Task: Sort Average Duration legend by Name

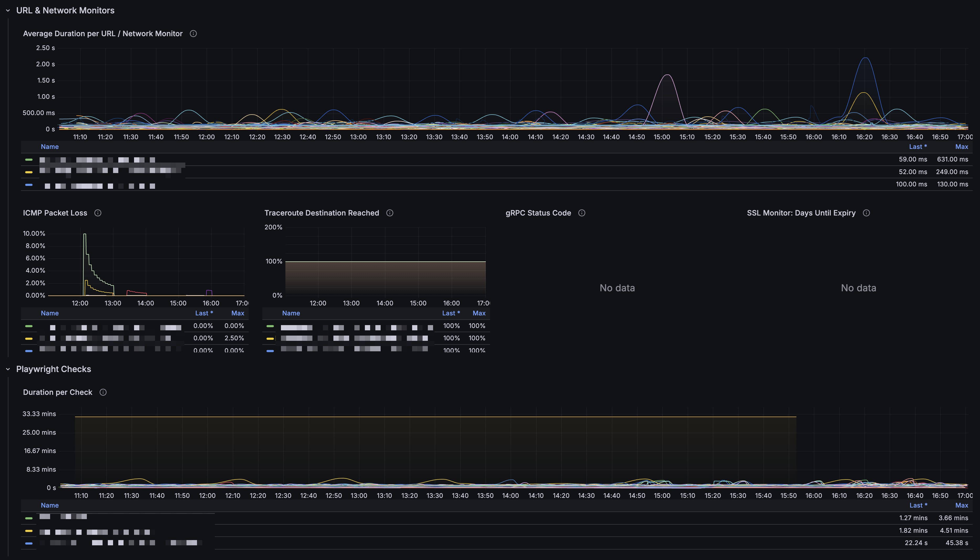Action: coord(50,147)
